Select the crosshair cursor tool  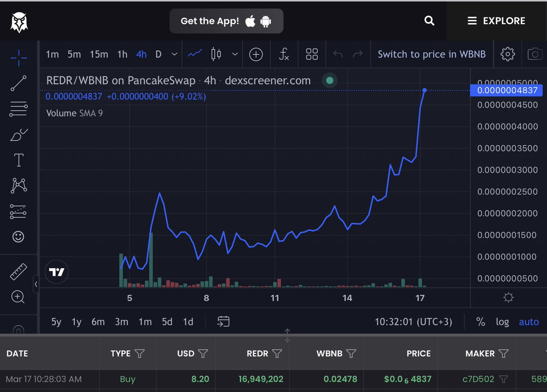pyautogui.click(x=18, y=57)
